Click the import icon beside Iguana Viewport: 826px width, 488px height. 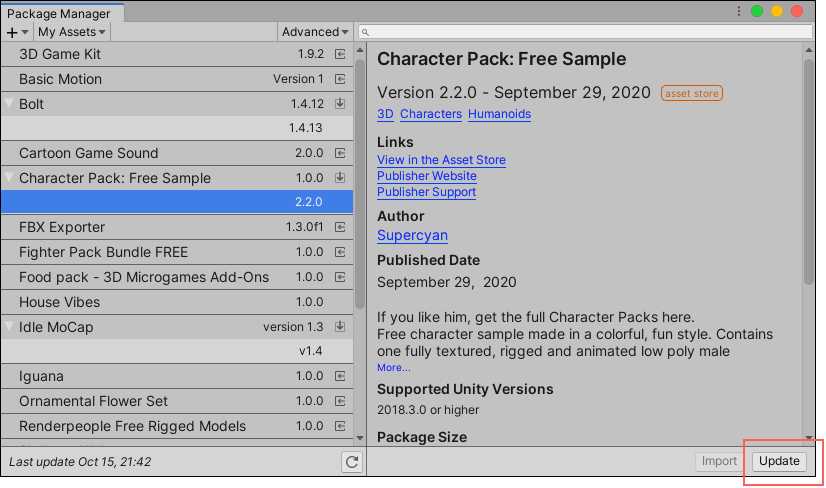[340, 376]
